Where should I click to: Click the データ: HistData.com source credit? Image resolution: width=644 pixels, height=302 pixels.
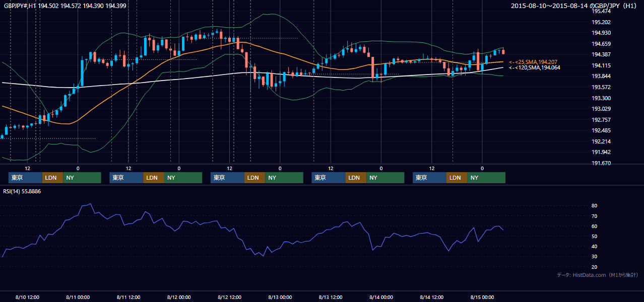click(597, 275)
